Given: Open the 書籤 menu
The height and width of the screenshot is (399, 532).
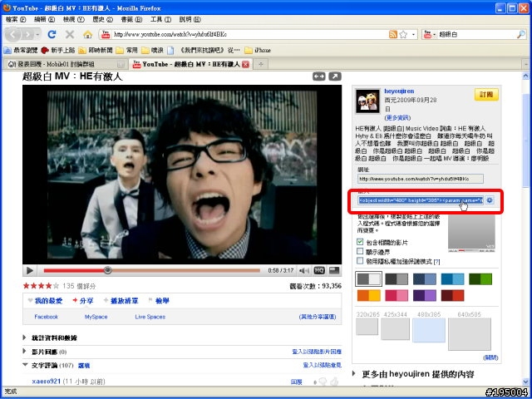Looking at the screenshot, I should tap(131, 19).
